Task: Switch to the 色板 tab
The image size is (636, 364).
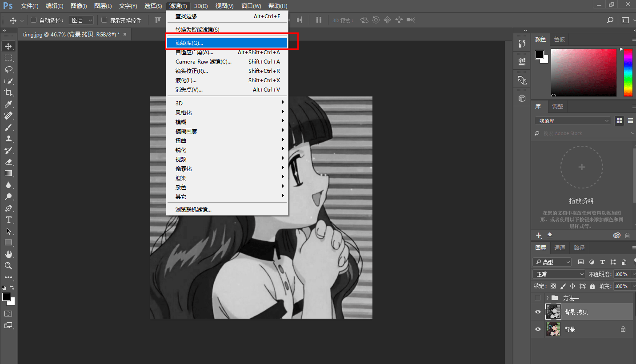Action: click(559, 39)
